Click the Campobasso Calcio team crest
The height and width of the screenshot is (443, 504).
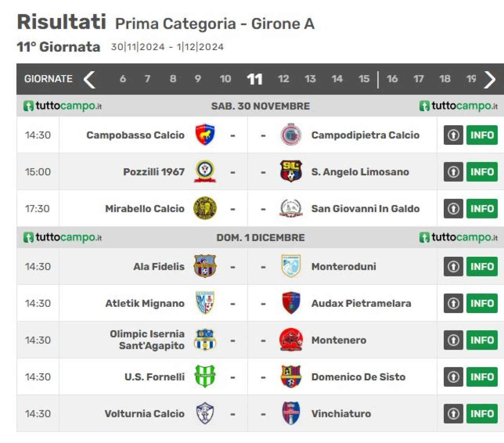(x=205, y=135)
